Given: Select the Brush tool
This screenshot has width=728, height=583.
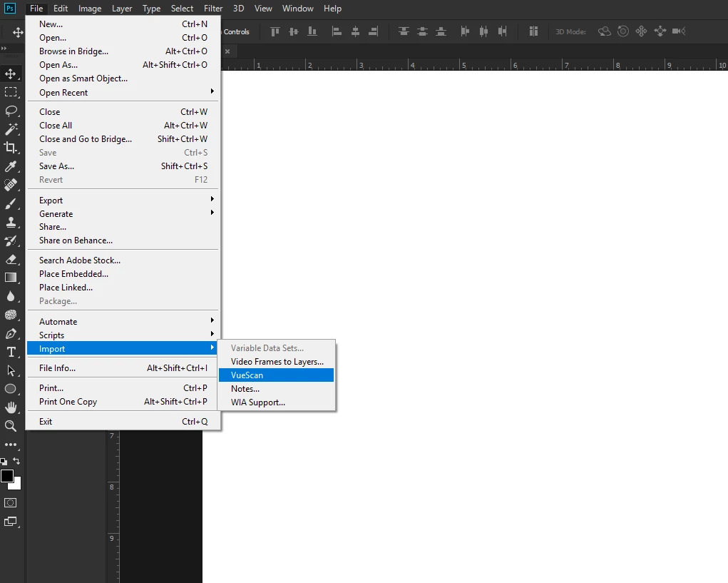Looking at the screenshot, I should click(10, 203).
